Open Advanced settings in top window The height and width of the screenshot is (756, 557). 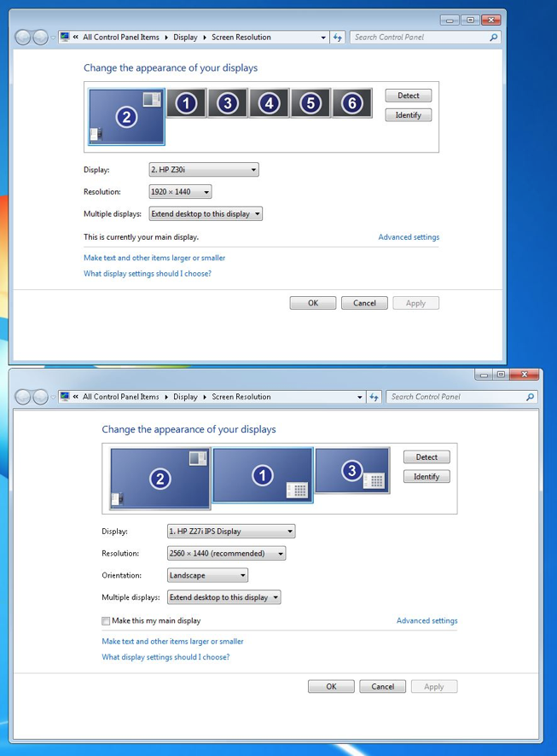[x=409, y=237]
